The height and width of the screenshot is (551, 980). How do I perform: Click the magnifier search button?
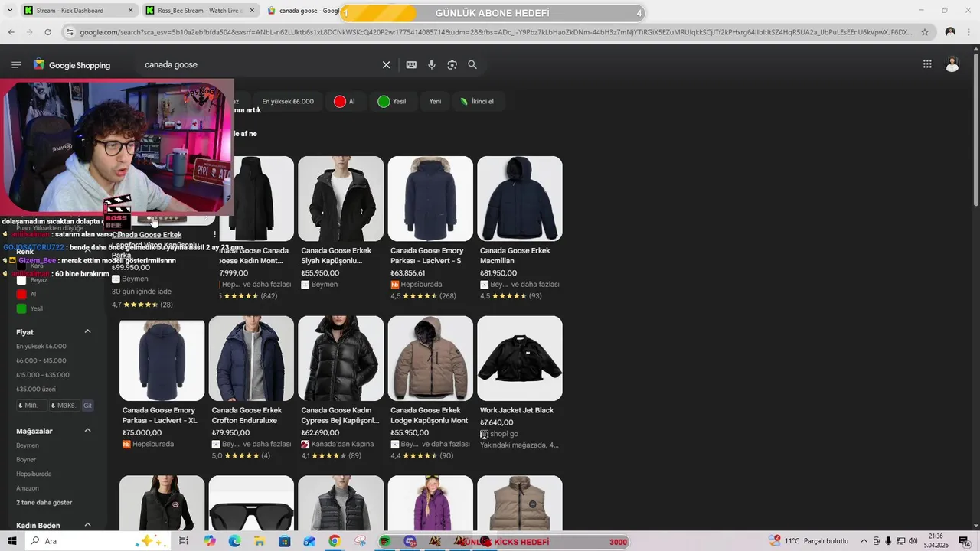(x=472, y=65)
